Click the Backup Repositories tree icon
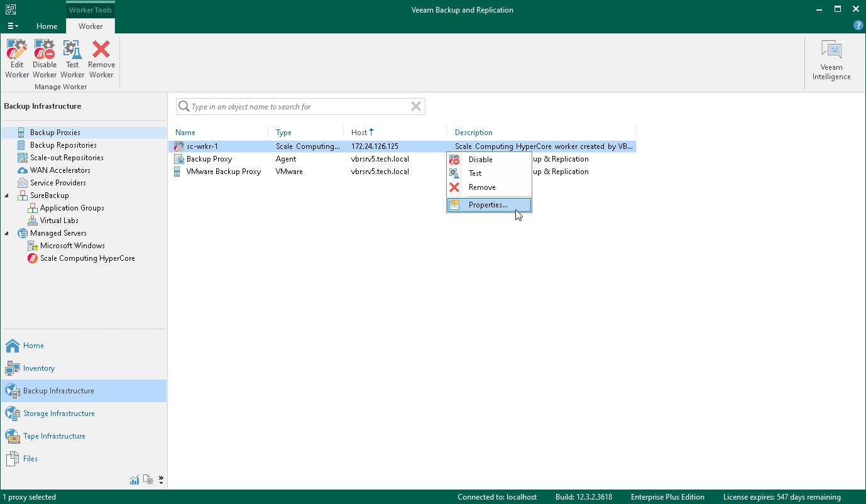Viewport: 866px width, 504px height. click(x=22, y=145)
